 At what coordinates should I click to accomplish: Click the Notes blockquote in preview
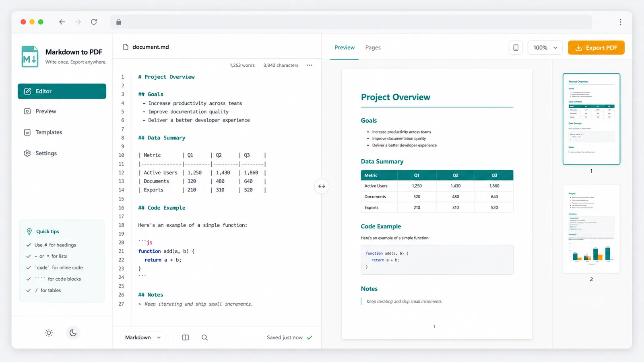[x=404, y=301]
